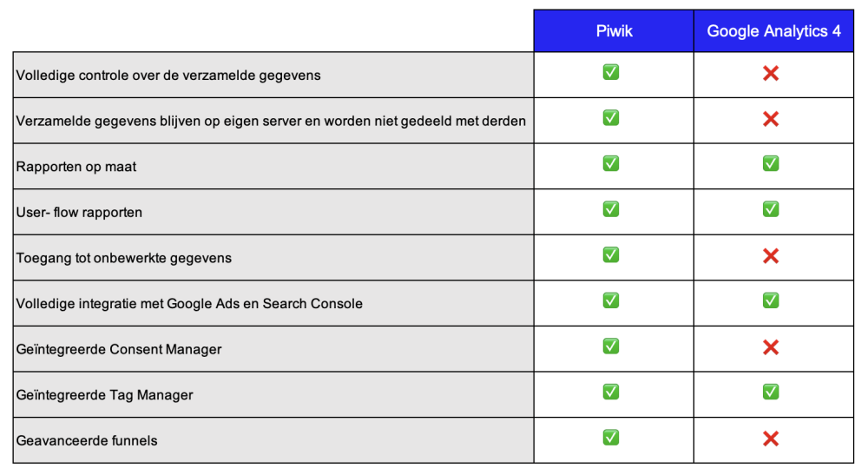868x475 pixels.
Task: Click Google Analytics checkmark for Tag Manager row
Action: 771,392
